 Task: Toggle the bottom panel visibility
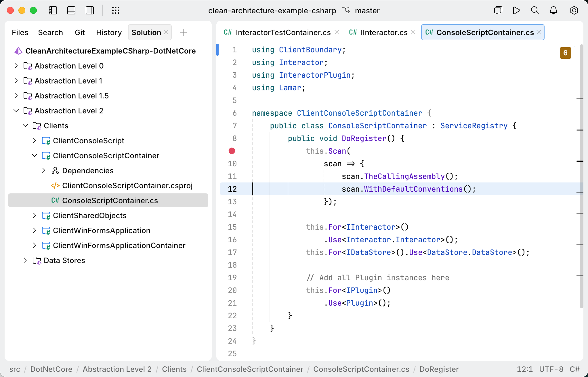(x=71, y=10)
